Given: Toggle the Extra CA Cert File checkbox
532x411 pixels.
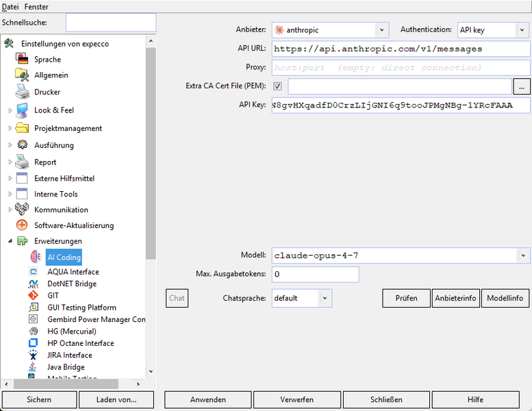Looking at the screenshot, I should click(x=277, y=86).
